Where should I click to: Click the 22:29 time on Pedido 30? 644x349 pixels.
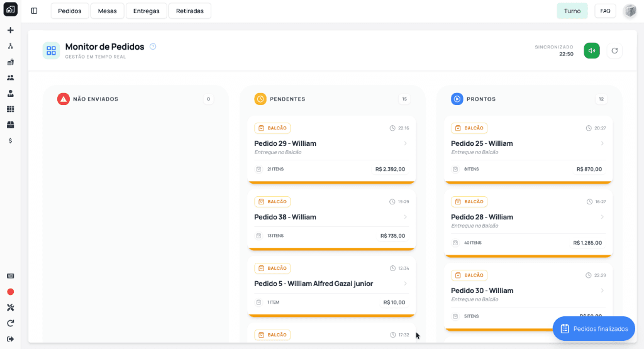[600, 275]
